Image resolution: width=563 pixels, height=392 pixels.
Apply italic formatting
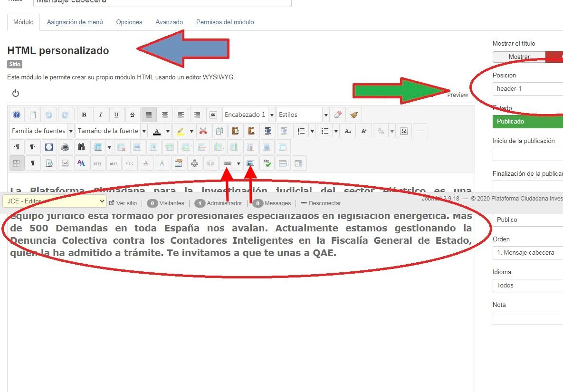(x=100, y=115)
